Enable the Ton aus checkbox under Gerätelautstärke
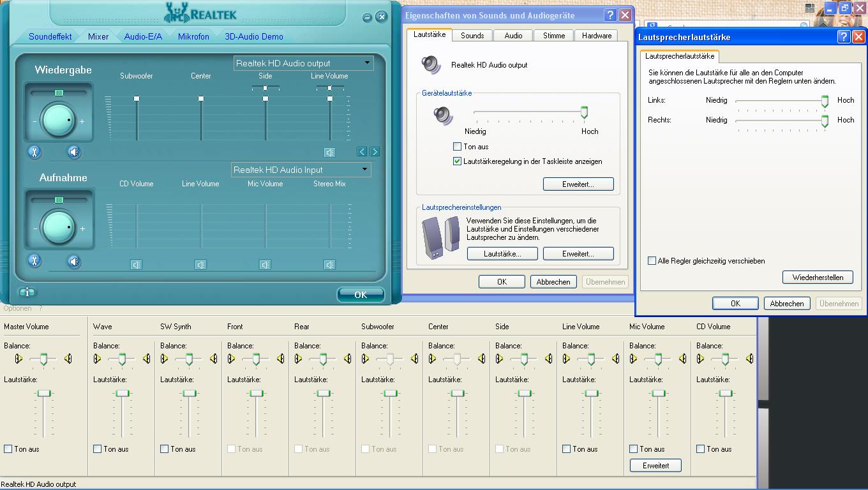 [457, 147]
